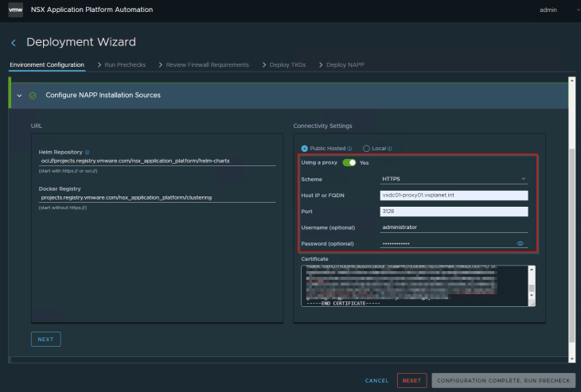Click the info icon next to Local
The width and height of the screenshot is (581, 392).
390,149
